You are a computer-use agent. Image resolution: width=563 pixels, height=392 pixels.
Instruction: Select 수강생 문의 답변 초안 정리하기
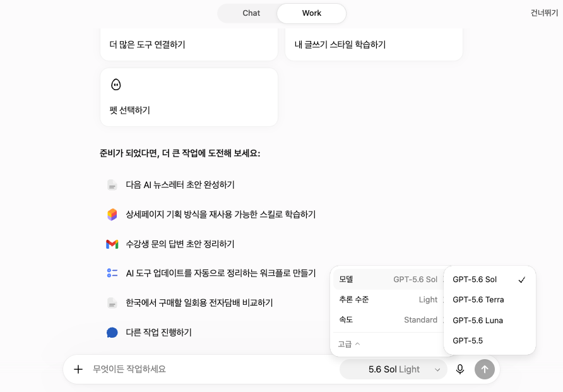point(180,244)
